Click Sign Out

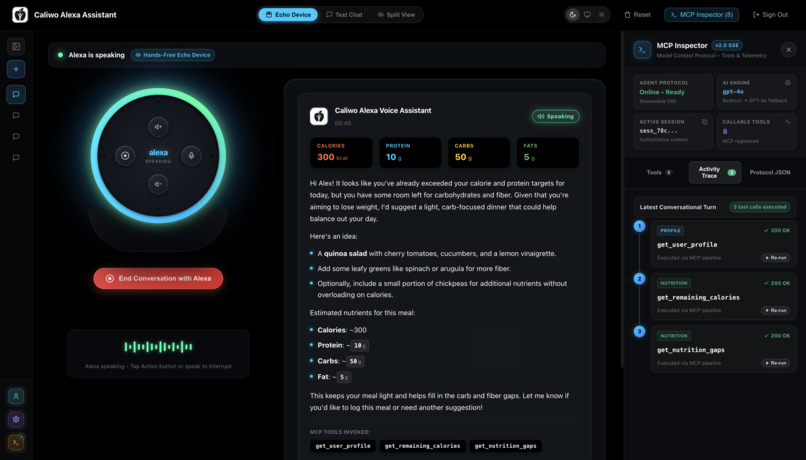click(x=770, y=14)
